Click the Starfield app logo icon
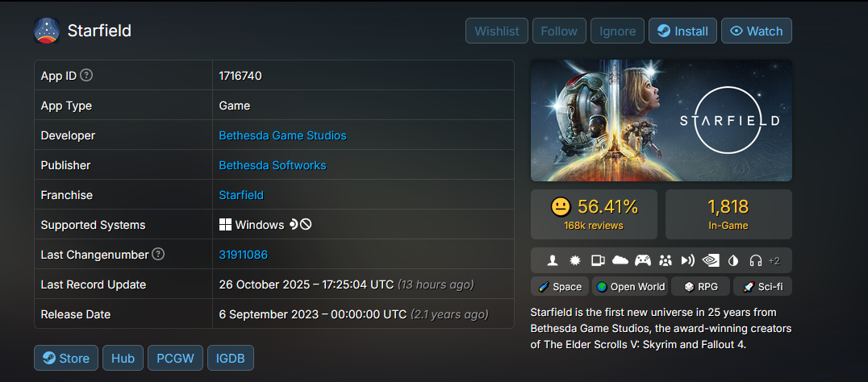Image resolution: width=868 pixels, height=382 pixels. [47, 31]
